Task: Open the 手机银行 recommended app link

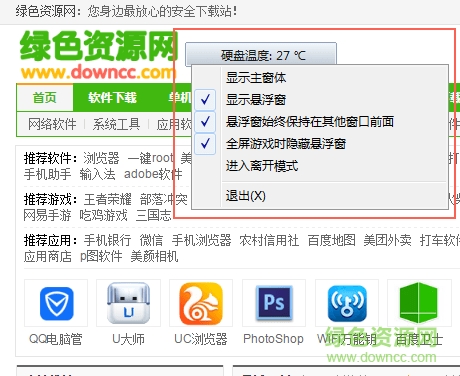Action: 107,240
